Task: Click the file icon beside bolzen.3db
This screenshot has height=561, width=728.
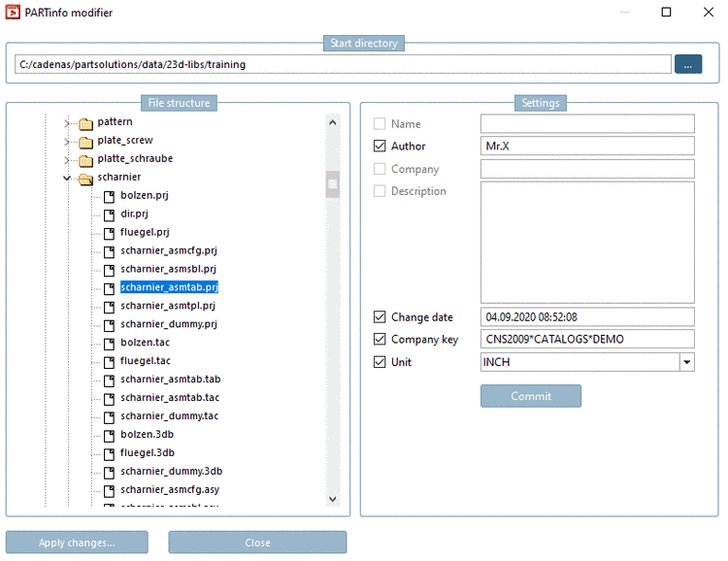Action: [109, 436]
